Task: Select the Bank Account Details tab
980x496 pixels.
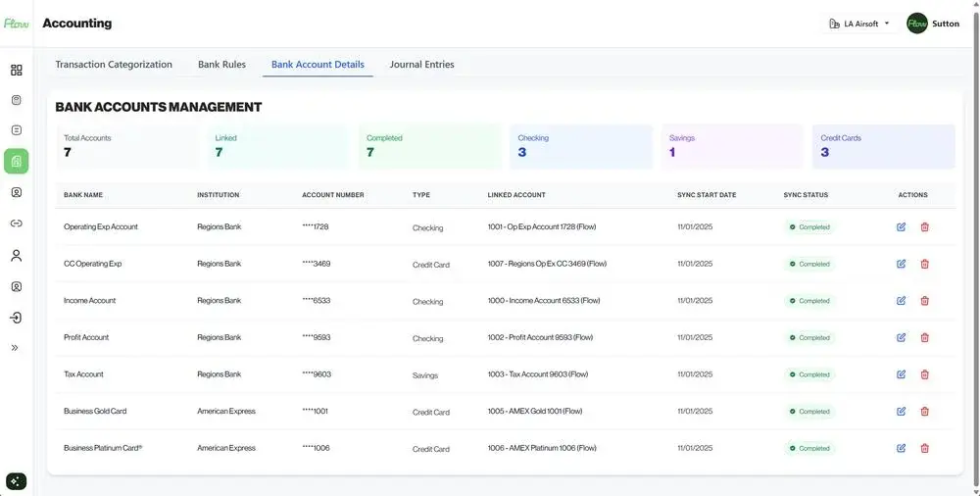Action: pos(318,65)
